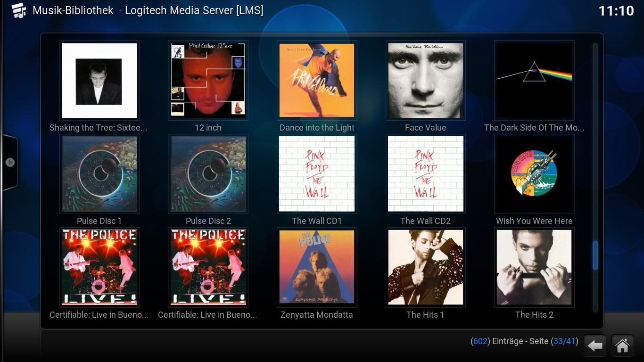The image size is (644, 362).
Task: Open Shaking the Tree album cover
Action: point(99,81)
